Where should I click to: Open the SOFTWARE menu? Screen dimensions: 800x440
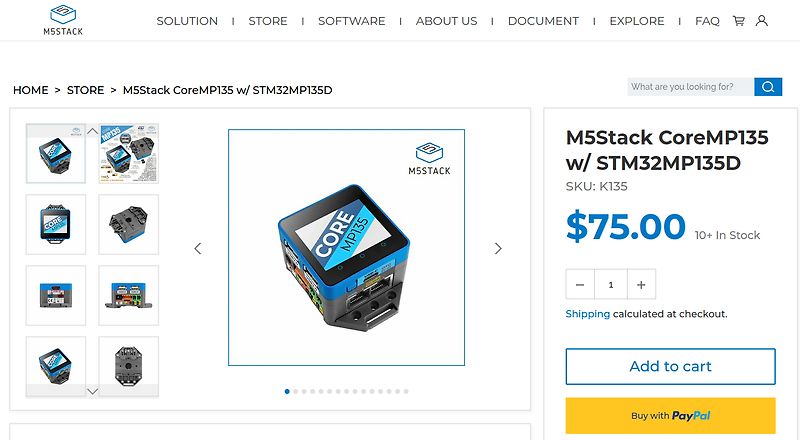(x=352, y=21)
